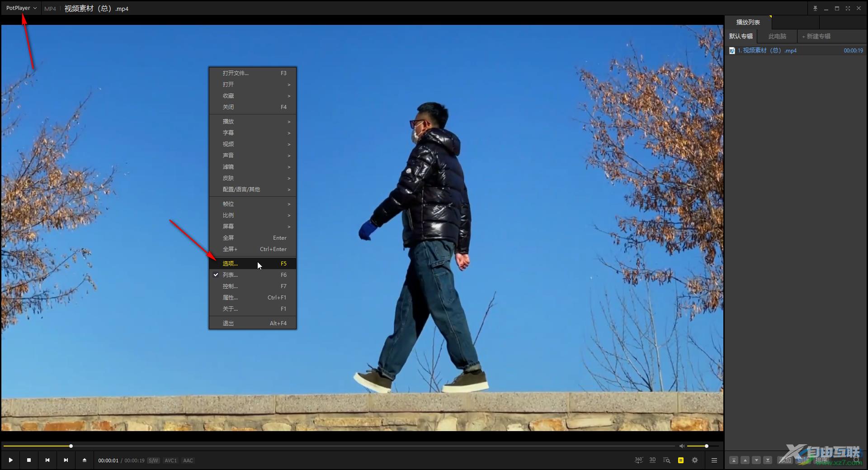868x470 pixels.
Task: Switch to the 播放列表 tab
Action: click(x=748, y=22)
